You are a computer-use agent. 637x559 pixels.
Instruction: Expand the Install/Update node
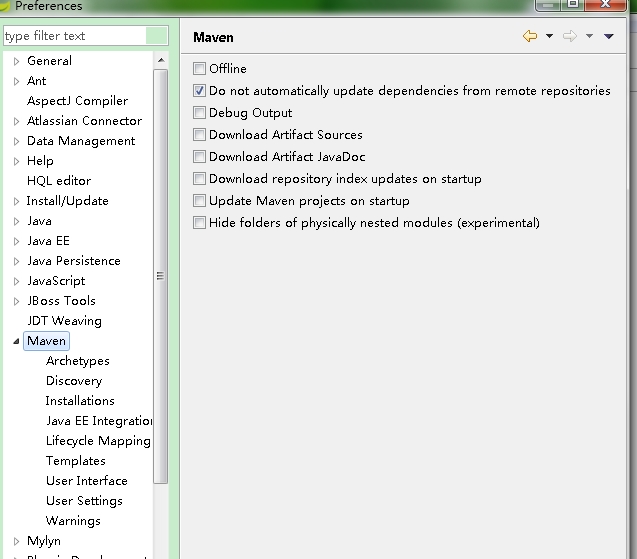(x=16, y=201)
